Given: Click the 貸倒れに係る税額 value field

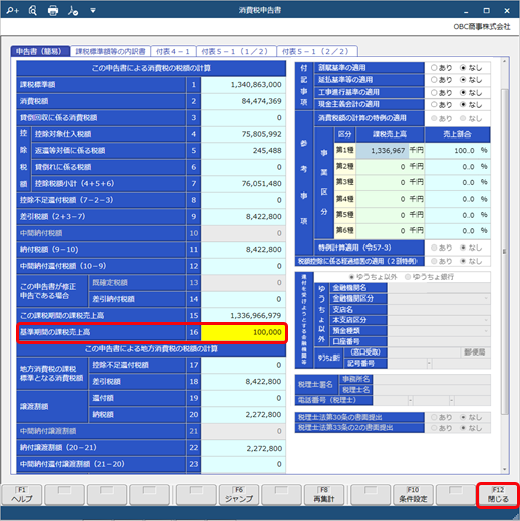Looking at the screenshot, I should (243, 167).
